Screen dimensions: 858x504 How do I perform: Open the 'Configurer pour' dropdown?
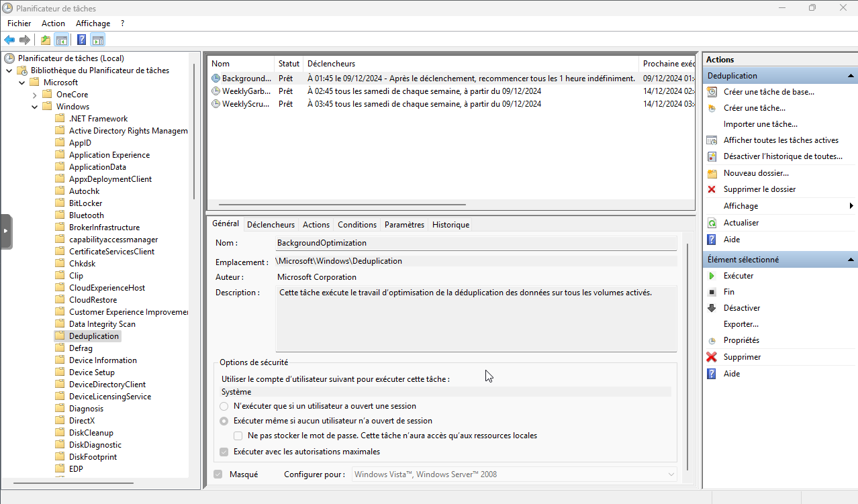[x=514, y=474]
